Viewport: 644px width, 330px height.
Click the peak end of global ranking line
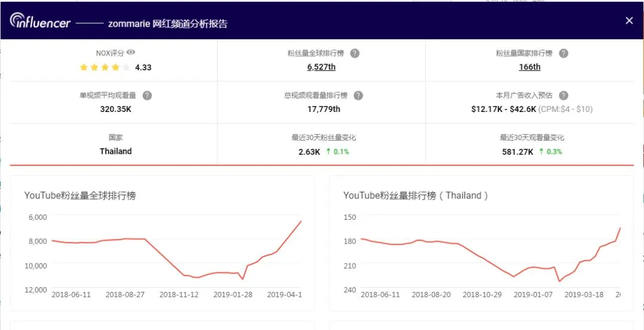[x=301, y=221]
